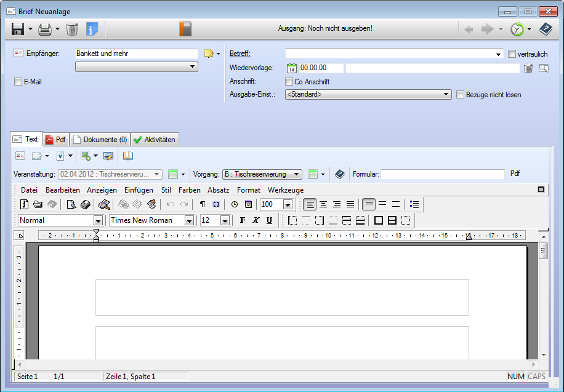The width and height of the screenshot is (564, 392).
Task: Click the Betreff label link
Action: pyautogui.click(x=240, y=54)
